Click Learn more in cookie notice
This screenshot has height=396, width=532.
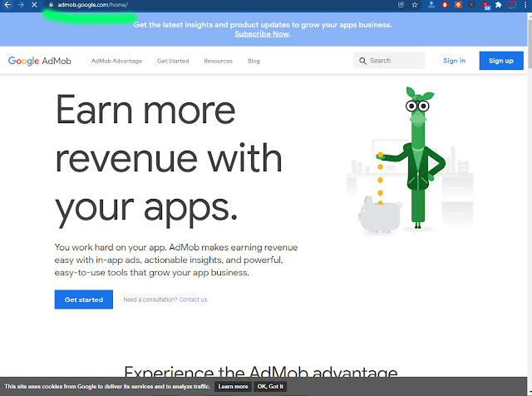pos(233,387)
